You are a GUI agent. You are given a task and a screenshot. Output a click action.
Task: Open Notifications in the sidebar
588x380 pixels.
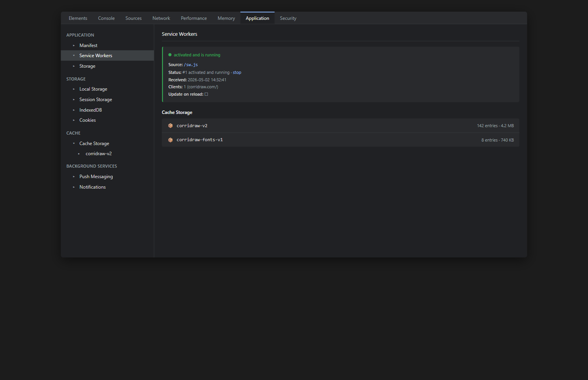point(107,187)
